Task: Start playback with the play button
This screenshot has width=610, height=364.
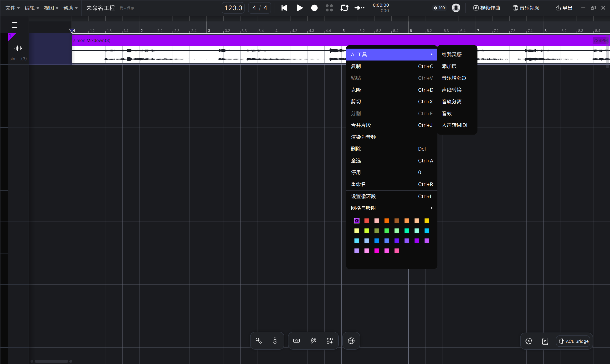Action: click(299, 8)
